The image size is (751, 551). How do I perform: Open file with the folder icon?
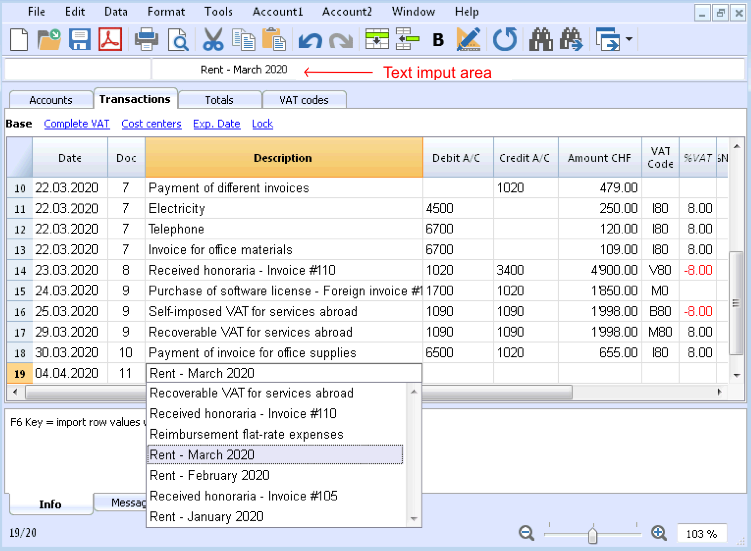click(x=49, y=40)
